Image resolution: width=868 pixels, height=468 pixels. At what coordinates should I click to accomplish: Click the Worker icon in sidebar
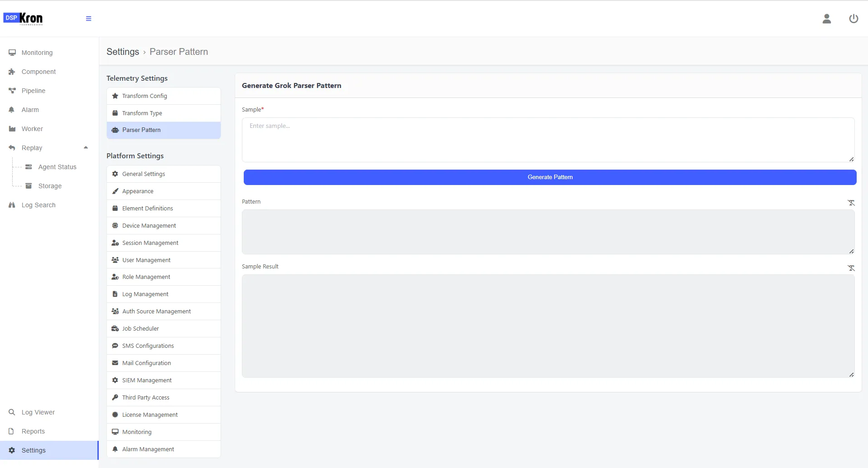pos(12,129)
